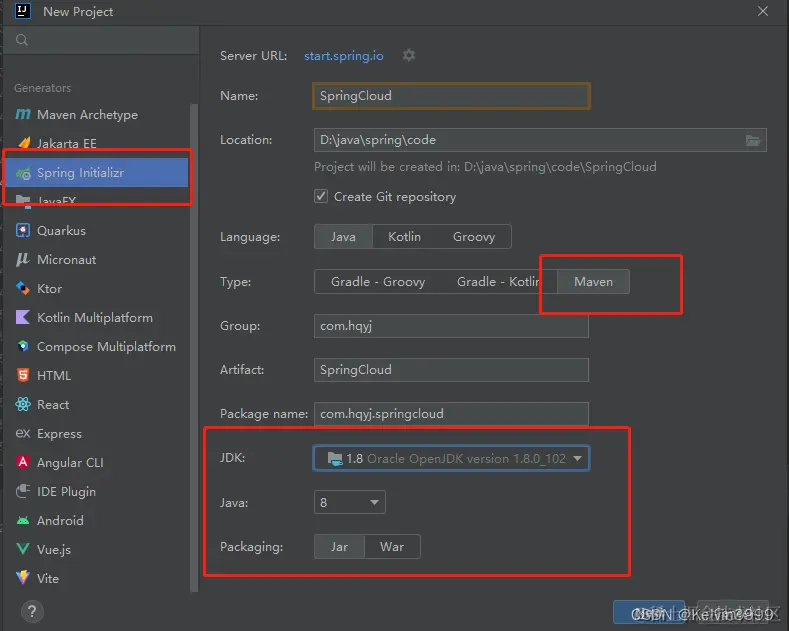Close the New Project dialog
The width and height of the screenshot is (789, 631).
coord(763,11)
